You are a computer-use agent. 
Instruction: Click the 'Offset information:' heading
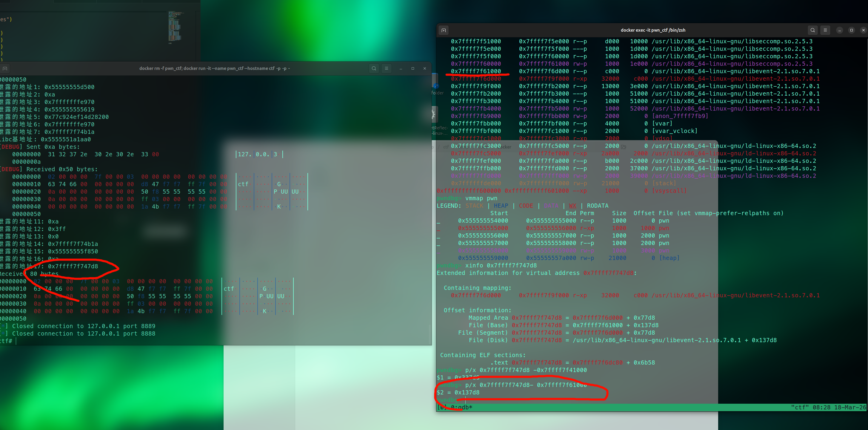click(x=478, y=310)
